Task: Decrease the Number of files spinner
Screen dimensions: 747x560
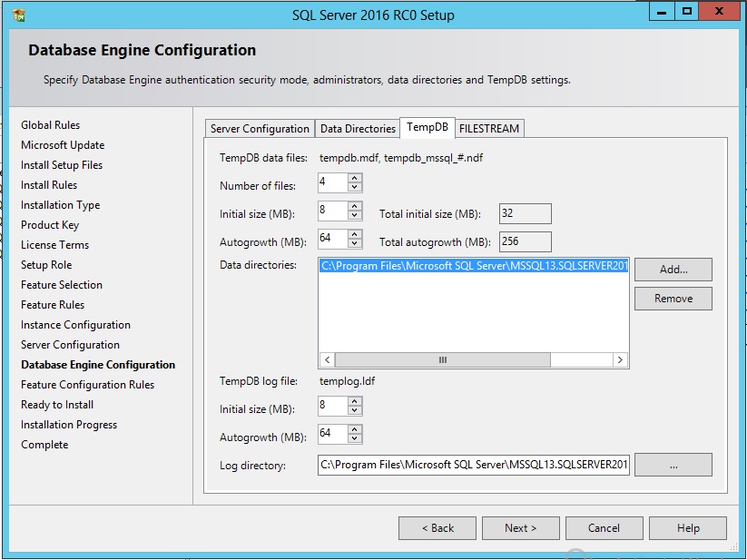Action: [x=355, y=188]
